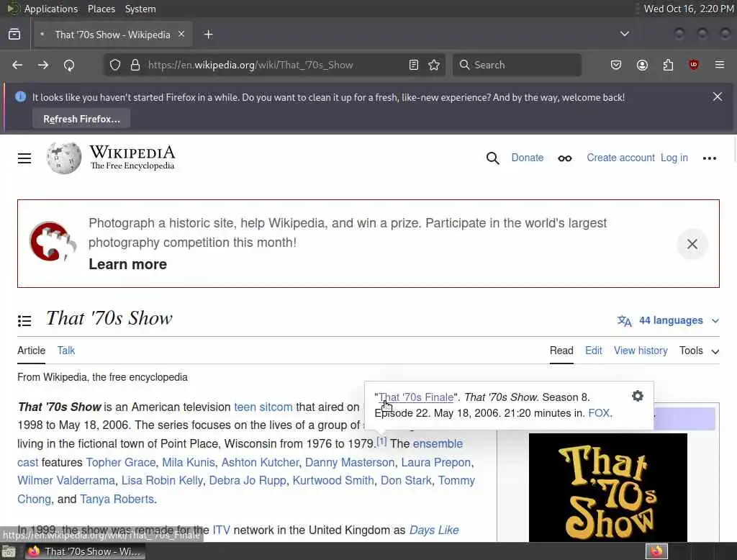Open a new tab with plus button
This screenshot has height=560, width=737.
tap(209, 35)
